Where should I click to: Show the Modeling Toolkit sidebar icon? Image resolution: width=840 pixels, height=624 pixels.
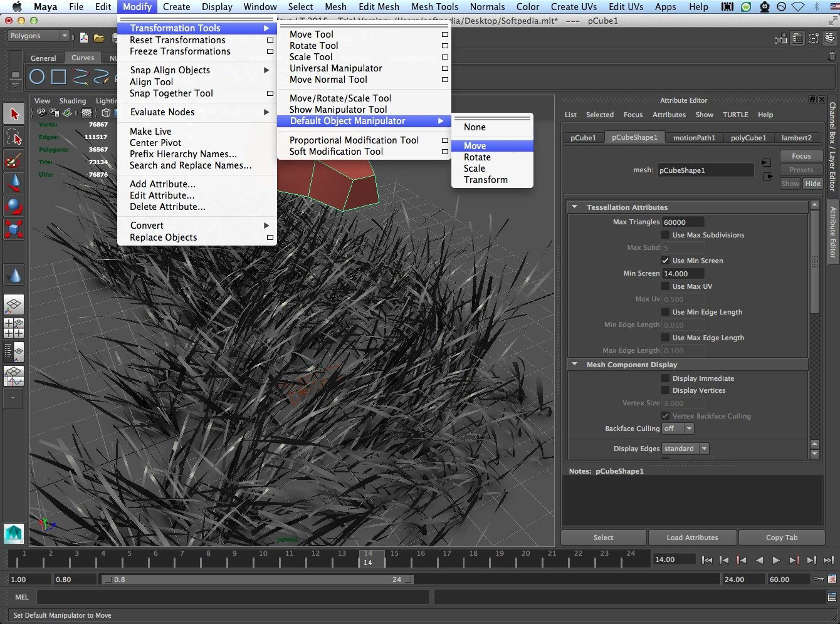(x=782, y=39)
